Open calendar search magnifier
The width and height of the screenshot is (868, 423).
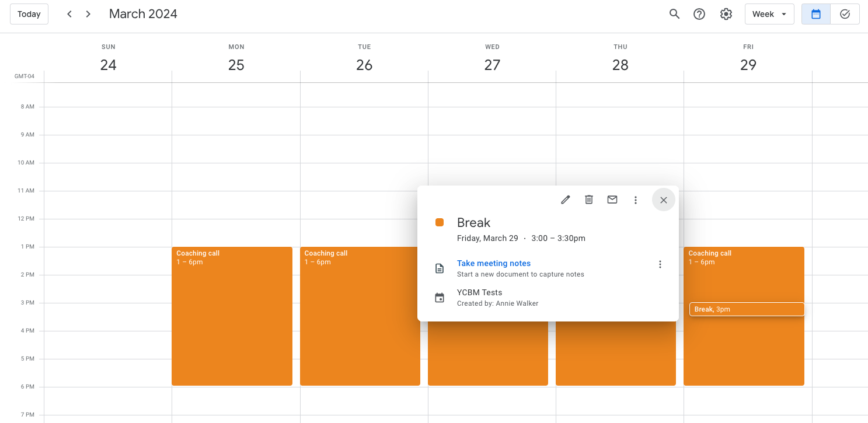(674, 14)
